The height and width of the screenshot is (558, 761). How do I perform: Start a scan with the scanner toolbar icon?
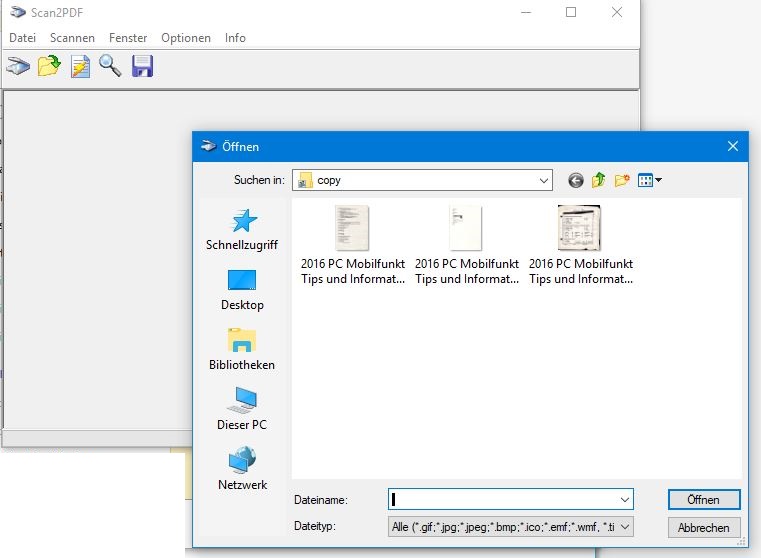pyautogui.click(x=18, y=66)
